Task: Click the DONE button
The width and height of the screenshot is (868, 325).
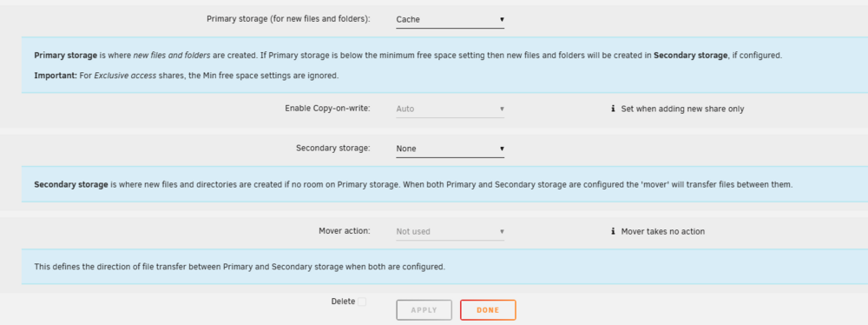Action: pyautogui.click(x=488, y=310)
